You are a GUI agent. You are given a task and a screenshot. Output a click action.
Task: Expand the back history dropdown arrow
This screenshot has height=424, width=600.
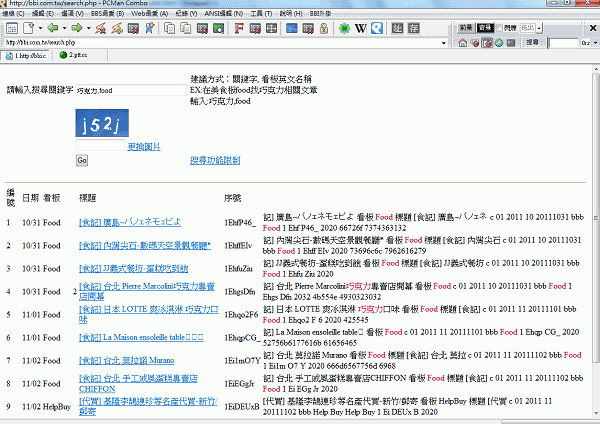64,28
